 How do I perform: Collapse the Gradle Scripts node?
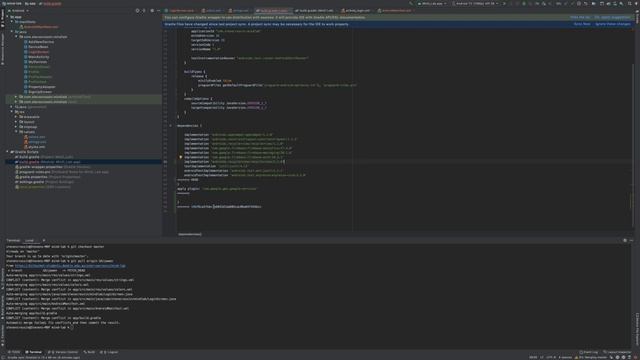[7, 152]
